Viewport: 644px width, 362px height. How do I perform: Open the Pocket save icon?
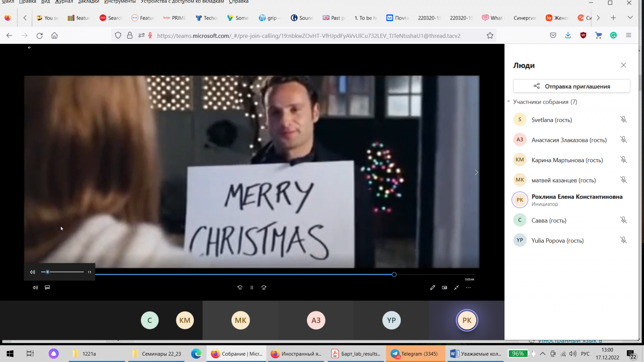(x=553, y=35)
